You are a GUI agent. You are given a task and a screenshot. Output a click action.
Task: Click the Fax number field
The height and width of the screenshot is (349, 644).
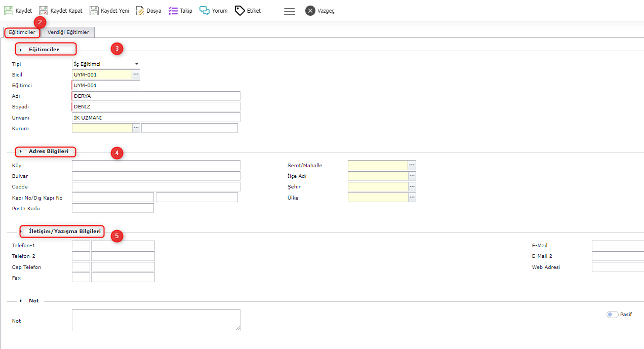[x=123, y=277]
